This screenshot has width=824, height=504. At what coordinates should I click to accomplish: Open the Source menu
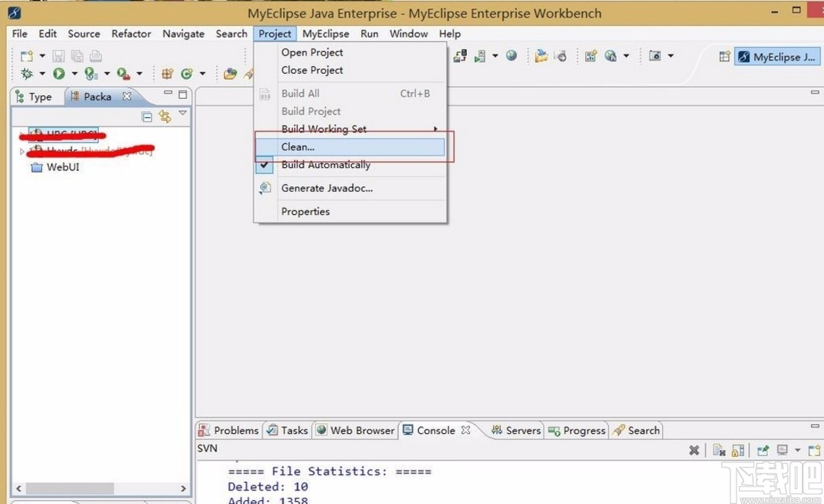84,33
